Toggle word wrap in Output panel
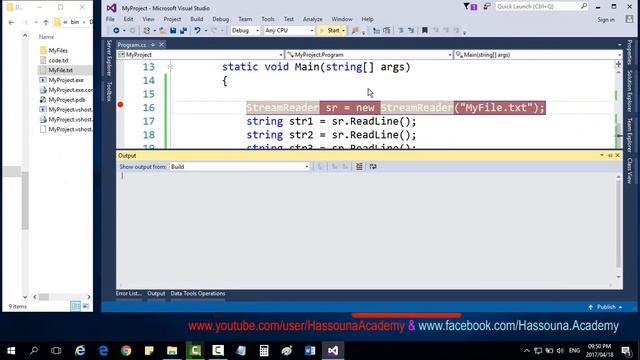This screenshot has width=640, height=360. point(373,167)
